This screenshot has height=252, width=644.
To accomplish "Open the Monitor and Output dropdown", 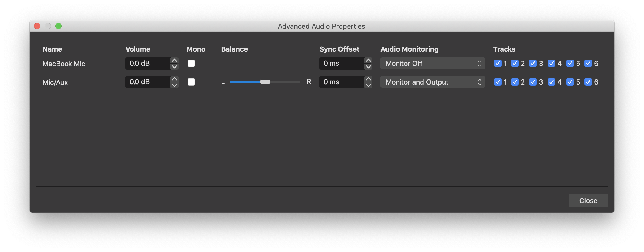I will tap(433, 82).
